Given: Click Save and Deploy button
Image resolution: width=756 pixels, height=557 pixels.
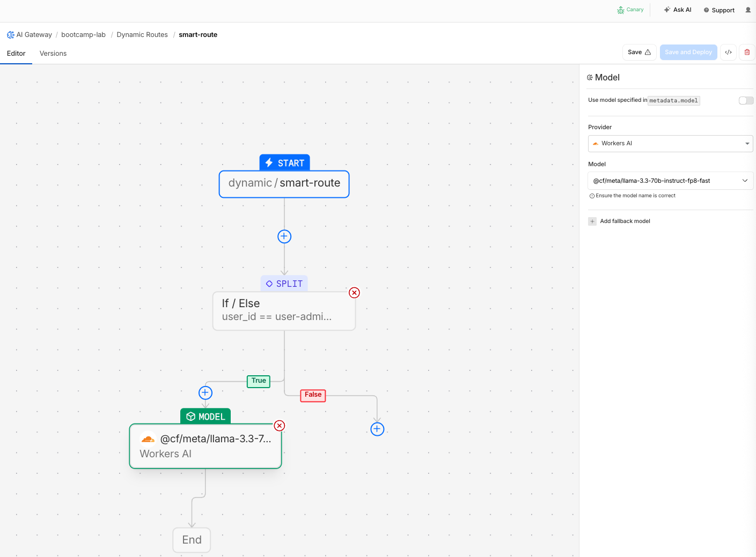Looking at the screenshot, I should (688, 52).
